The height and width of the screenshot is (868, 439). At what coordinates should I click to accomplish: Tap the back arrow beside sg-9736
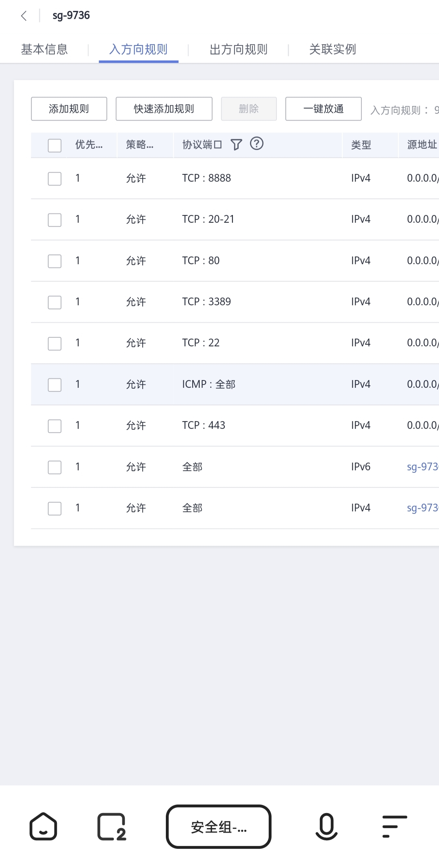pos(24,16)
